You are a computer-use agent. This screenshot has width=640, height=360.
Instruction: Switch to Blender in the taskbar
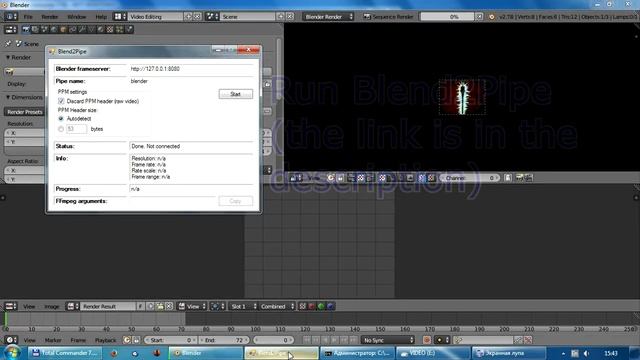[205, 353]
